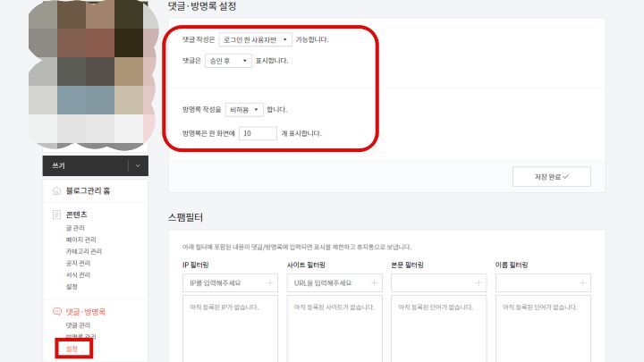Open the 승인 후 comment display dropdown
644x362 pixels.
tap(228, 61)
